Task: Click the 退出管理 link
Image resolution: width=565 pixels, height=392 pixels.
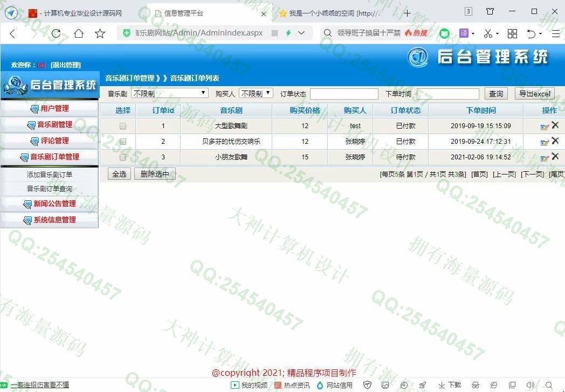Action: coord(66,65)
